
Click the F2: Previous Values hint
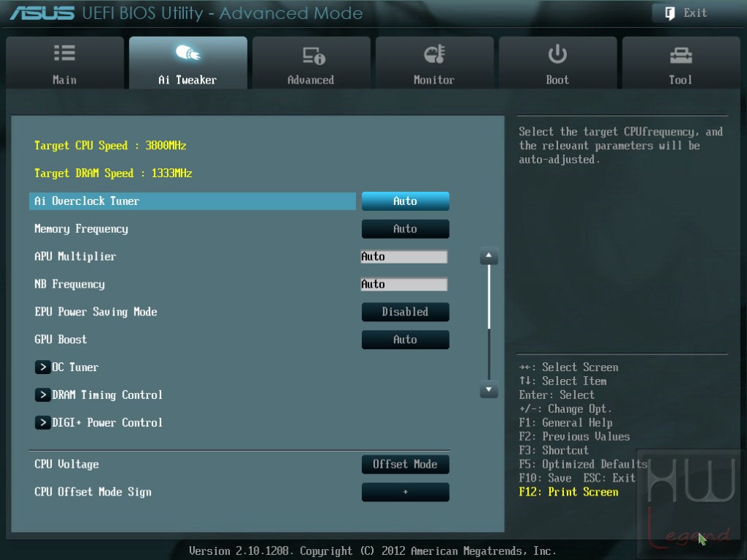click(575, 437)
